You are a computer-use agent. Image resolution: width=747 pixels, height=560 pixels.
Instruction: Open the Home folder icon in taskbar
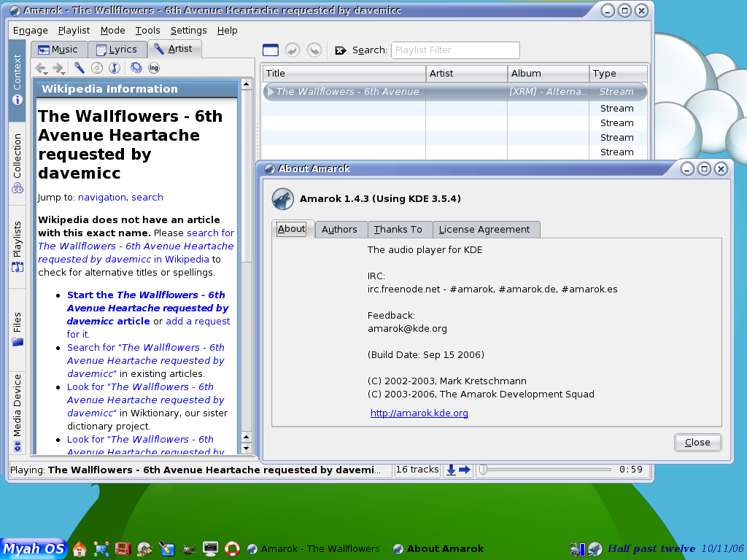coord(80,548)
